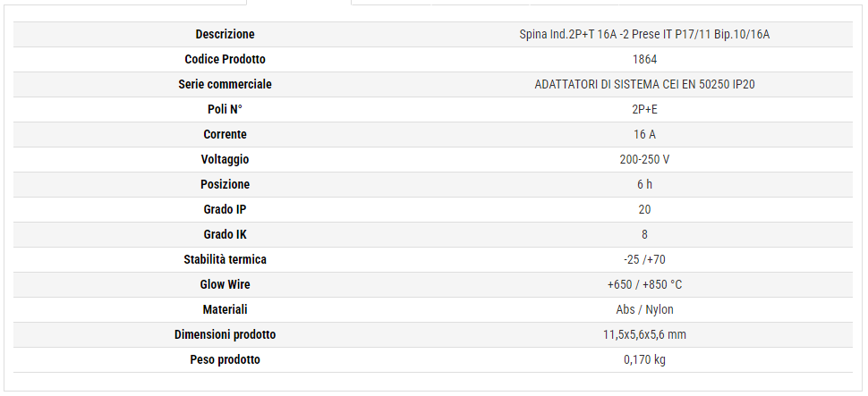Click the Grado IK label

[225, 235]
